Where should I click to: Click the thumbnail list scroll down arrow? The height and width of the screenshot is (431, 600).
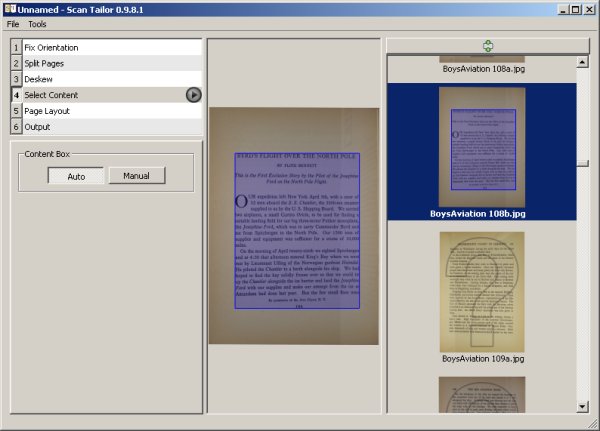582,407
